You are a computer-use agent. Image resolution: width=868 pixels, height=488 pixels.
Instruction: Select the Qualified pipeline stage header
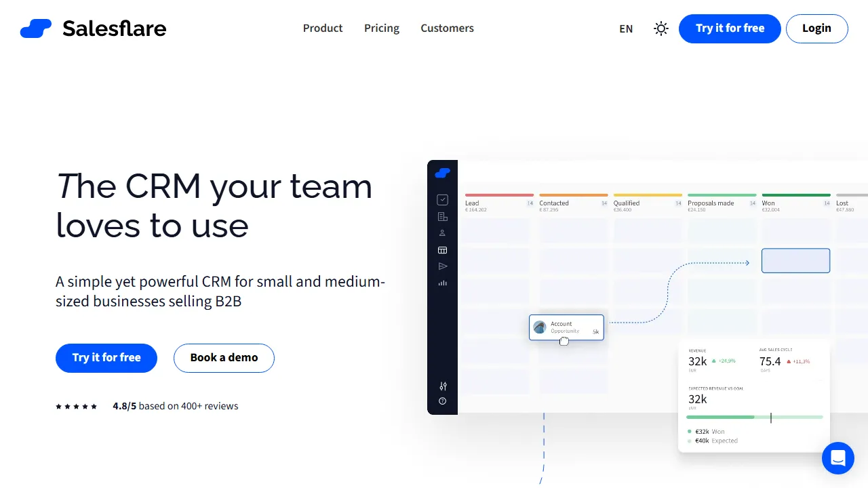point(627,203)
